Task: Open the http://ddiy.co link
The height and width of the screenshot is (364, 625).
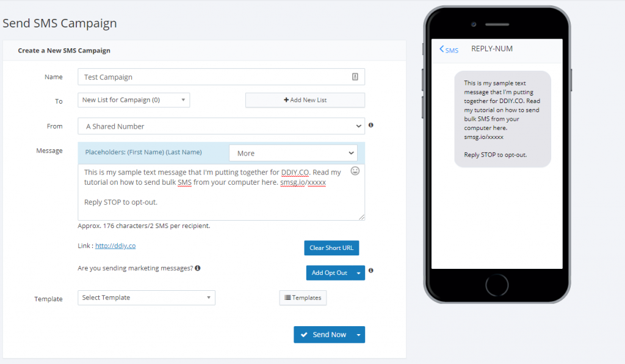Action: coord(115,246)
